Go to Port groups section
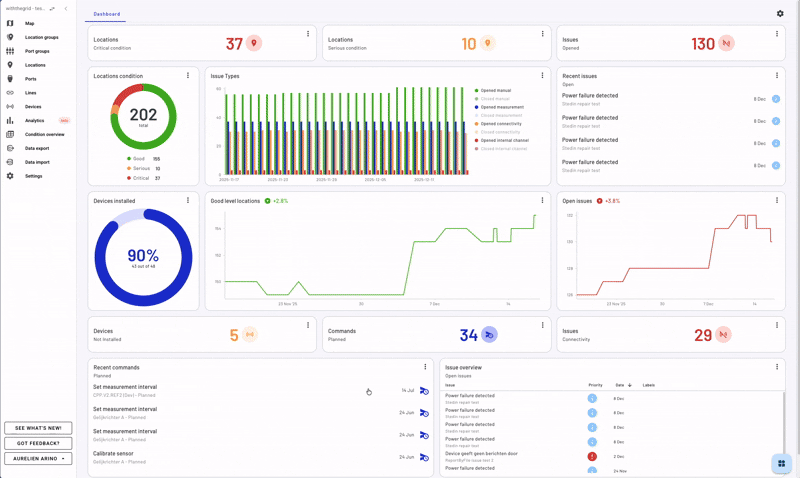This screenshot has width=800, height=478. coord(37,51)
